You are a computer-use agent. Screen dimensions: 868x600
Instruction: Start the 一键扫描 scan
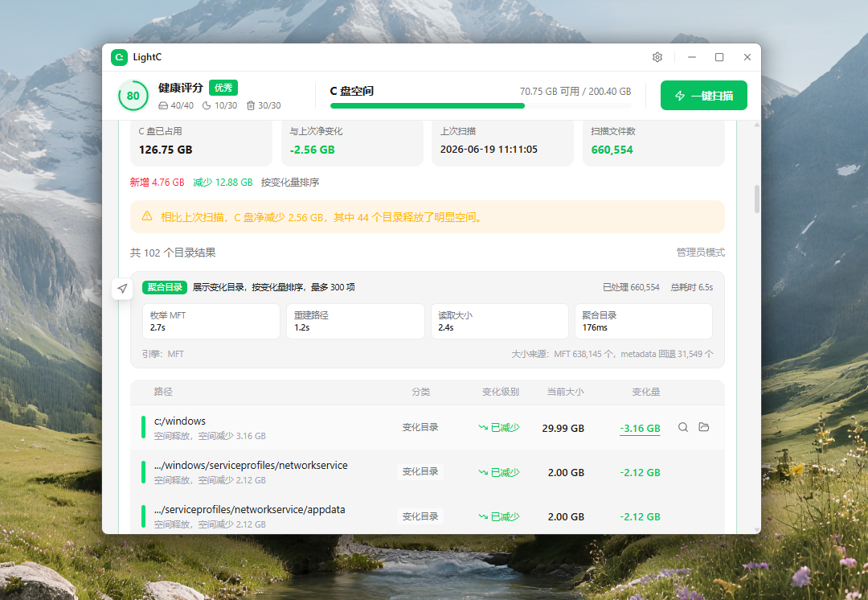click(x=703, y=95)
